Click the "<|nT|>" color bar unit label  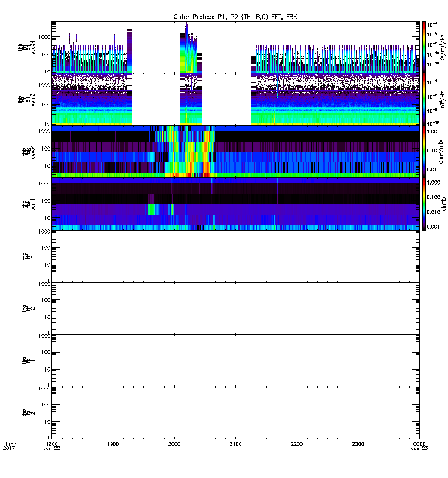click(443, 204)
